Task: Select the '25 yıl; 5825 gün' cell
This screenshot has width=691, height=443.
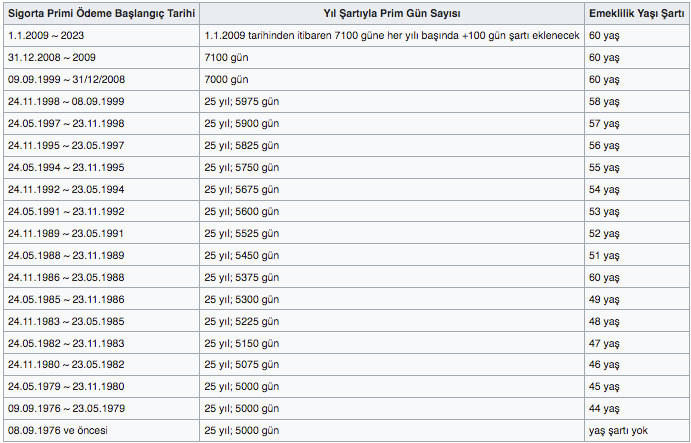Action: (392, 145)
